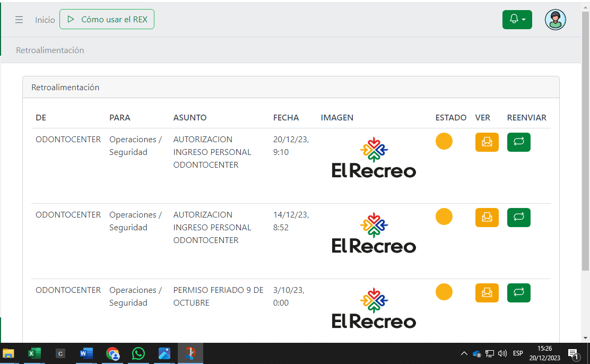Click the Retroalimentación breadcrumb text

(50, 50)
